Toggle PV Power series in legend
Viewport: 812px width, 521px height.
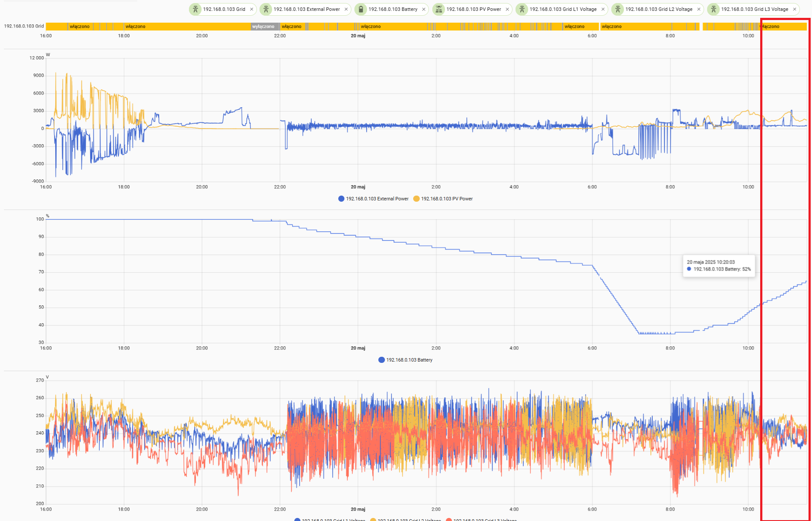tap(443, 199)
